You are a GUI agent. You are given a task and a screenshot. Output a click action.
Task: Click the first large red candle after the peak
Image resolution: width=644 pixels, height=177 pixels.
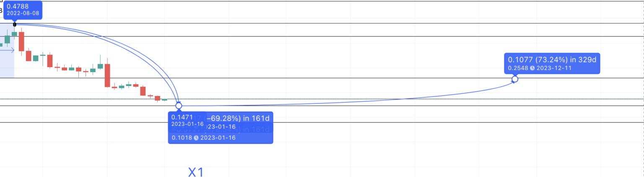[x=21, y=41]
